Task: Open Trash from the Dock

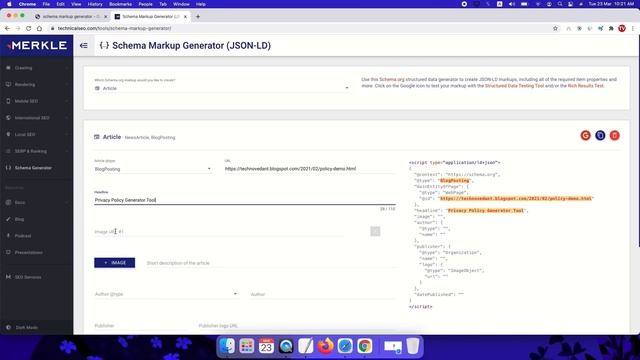Action: [x=413, y=346]
